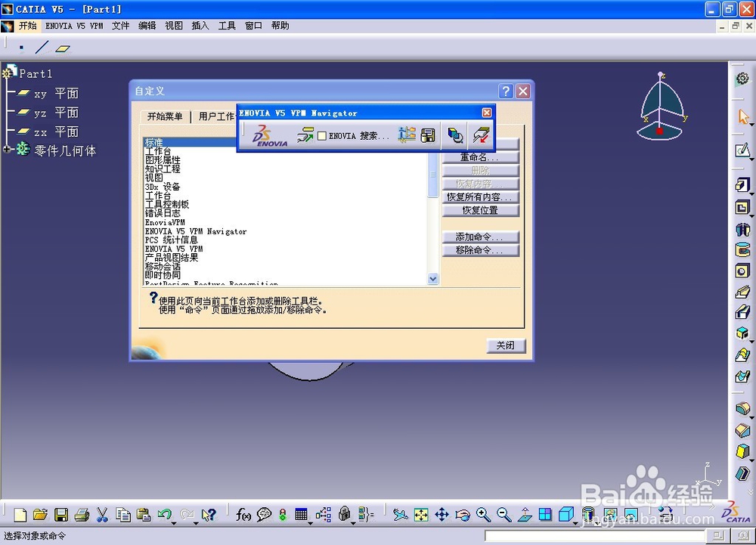The width and height of the screenshot is (756, 545).
Task: Click the Copy icon
Action: [123, 515]
